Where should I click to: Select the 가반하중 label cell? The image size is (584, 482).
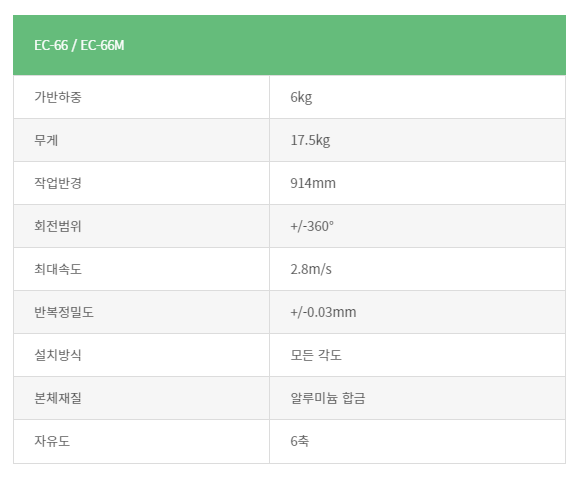141,97
